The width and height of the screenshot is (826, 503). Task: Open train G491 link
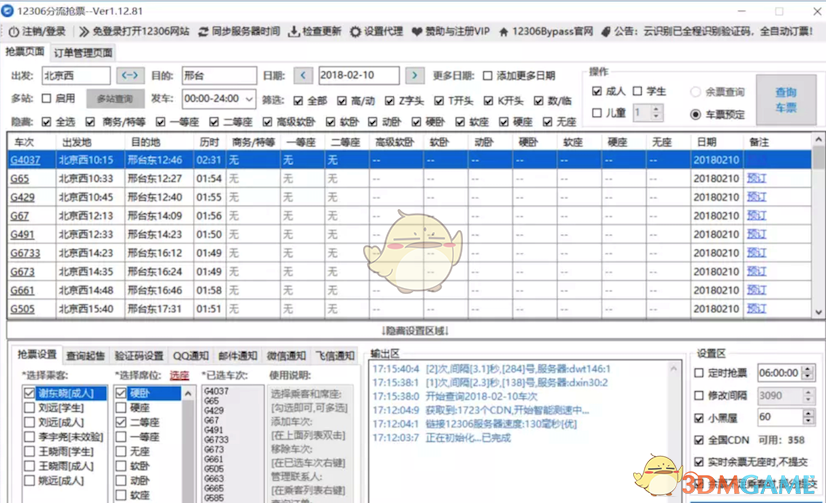[22, 234]
